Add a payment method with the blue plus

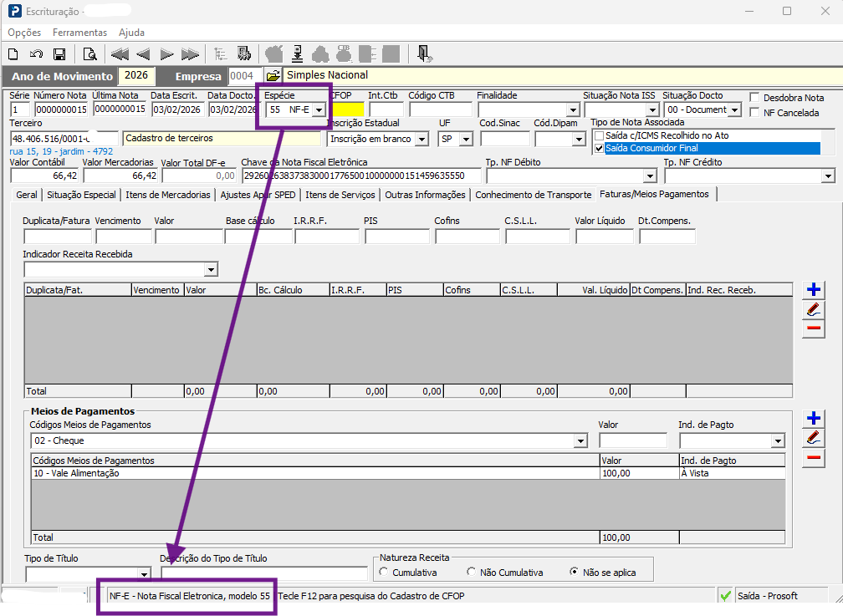[x=814, y=418]
